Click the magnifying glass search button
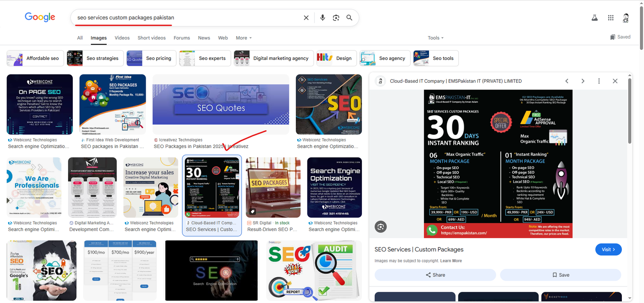Screen dimensions: 644x303 click(x=349, y=18)
